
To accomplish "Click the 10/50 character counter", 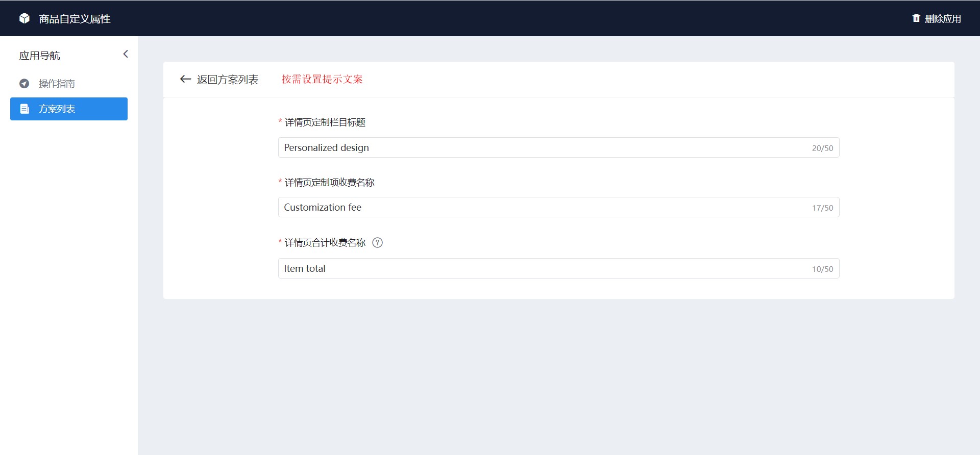I will 822,269.
